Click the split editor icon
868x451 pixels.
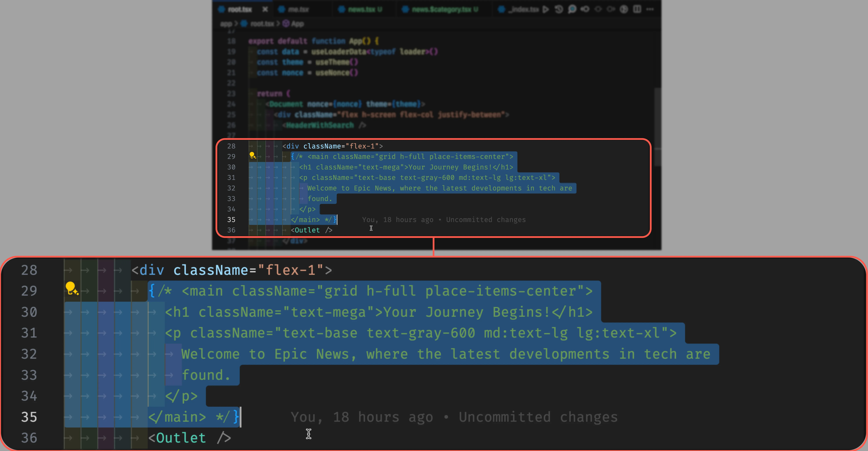point(637,9)
